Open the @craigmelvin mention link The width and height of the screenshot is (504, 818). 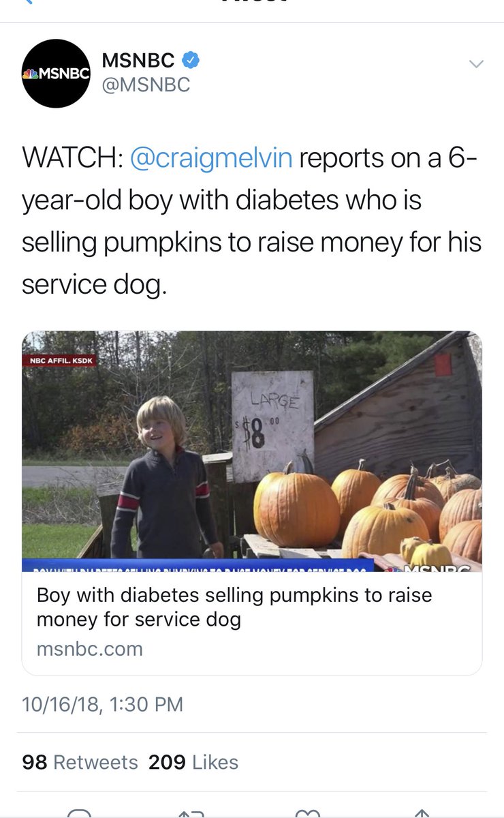[210, 157]
